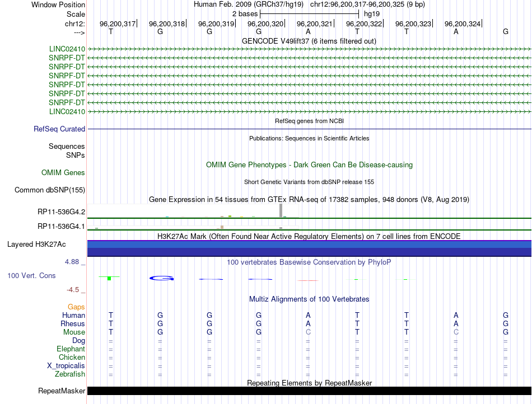Click the blue G conservation logo glyph

click(161, 278)
